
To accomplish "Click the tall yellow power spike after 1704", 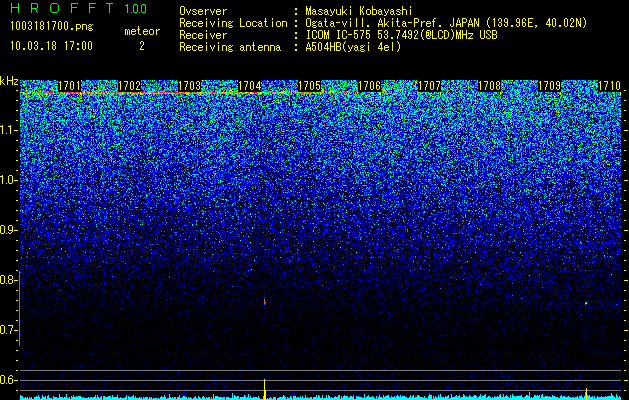I will pos(265,389).
